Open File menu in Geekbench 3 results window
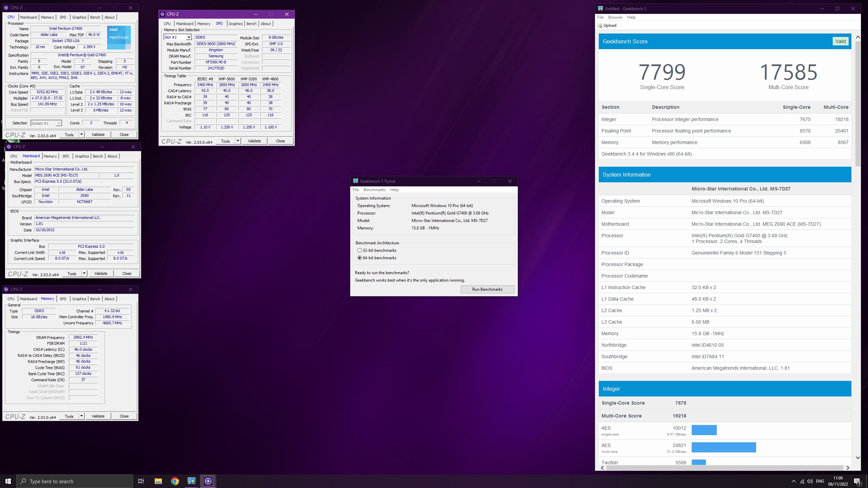868x488 pixels. pos(600,17)
